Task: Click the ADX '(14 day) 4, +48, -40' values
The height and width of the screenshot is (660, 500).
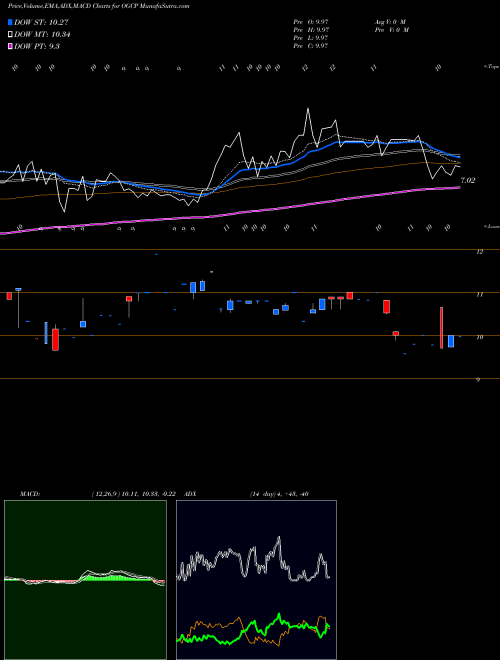Action: click(279, 494)
